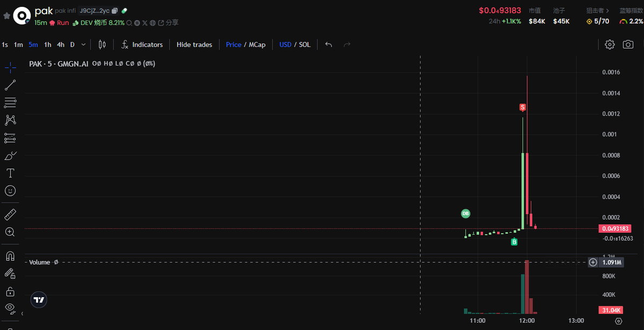The width and height of the screenshot is (644, 330).
Task: Activate the zoom in tool
Action: click(x=10, y=232)
